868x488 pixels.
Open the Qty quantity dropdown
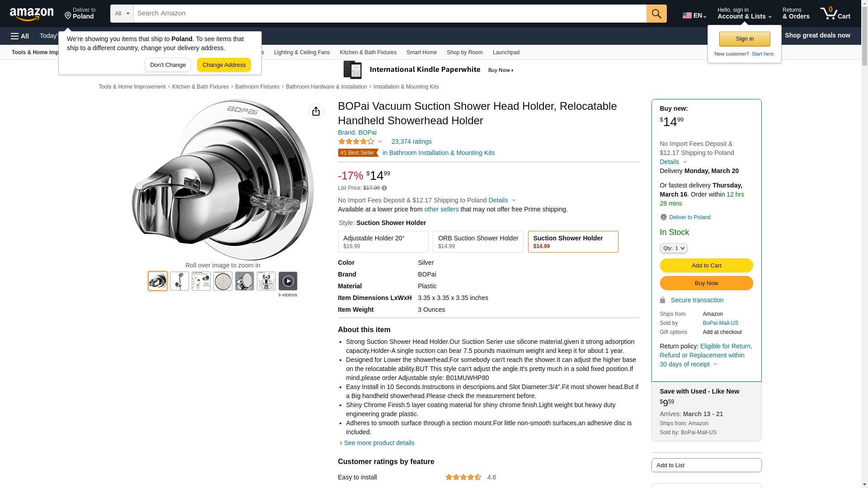(x=673, y=248)
